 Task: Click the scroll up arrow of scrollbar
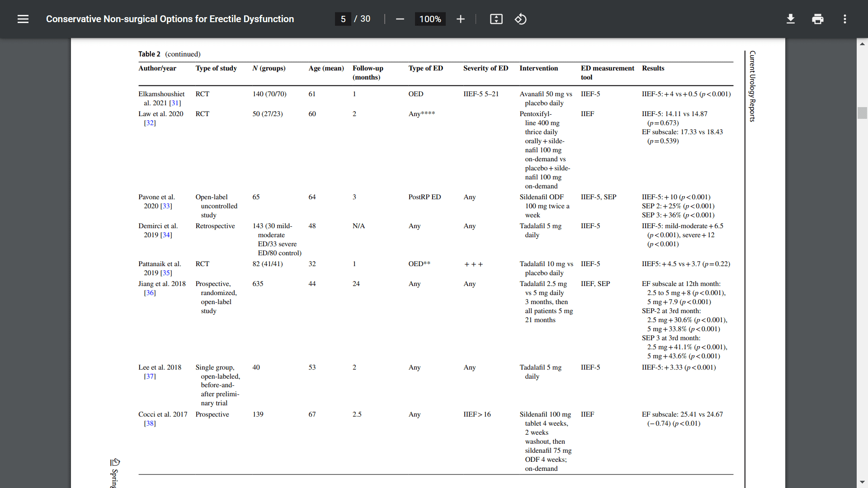[862, 44]
